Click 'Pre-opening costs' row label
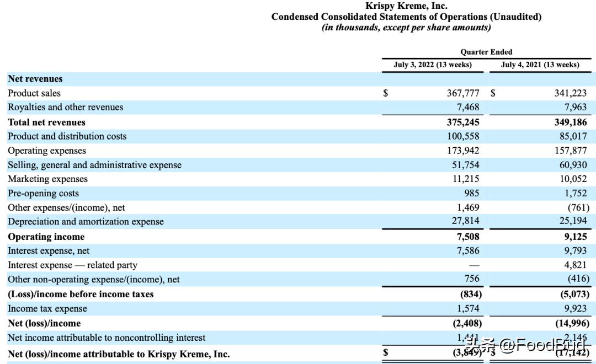Image resolution: width=596 pixels, height=364 pixels. (x=43, y=194)
